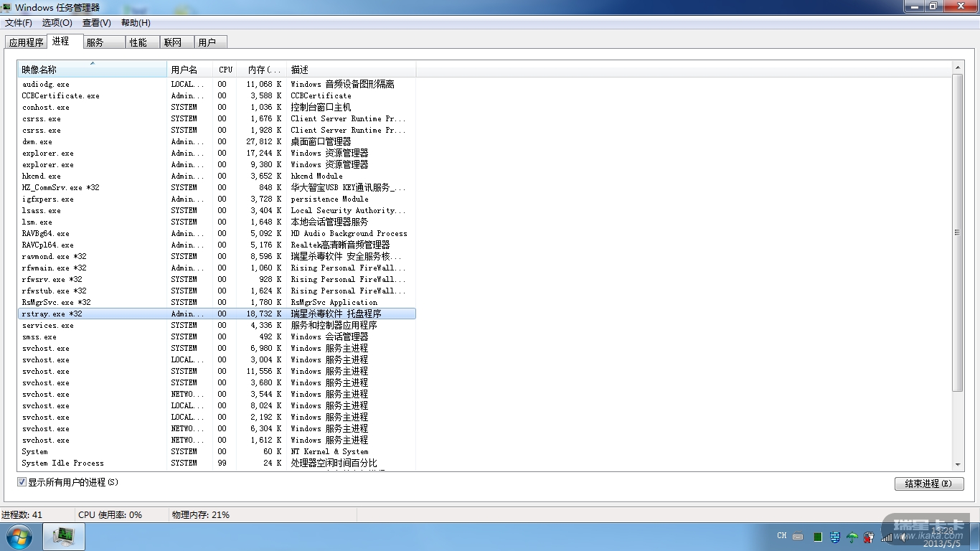Toggle the 显示所有用户的进程 checkbox

(22, 482)
